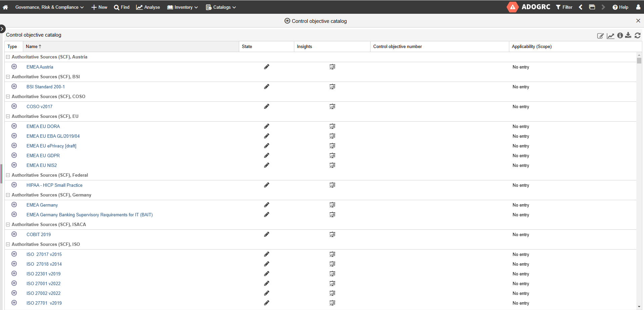This screenshot has width=644, height=310.
Task: Click the information toolbar icon
Action: 620,35
